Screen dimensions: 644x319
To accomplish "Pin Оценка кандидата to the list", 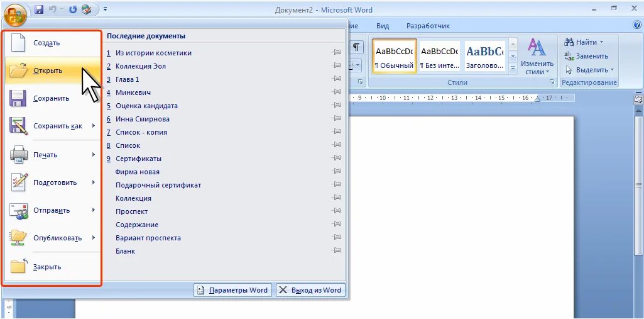I will [336, 105].
